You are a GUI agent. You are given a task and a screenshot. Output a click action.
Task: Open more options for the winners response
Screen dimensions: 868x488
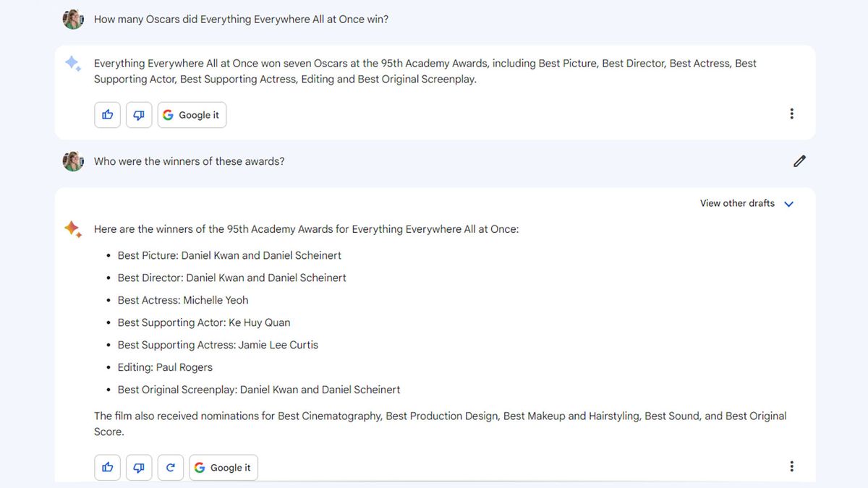tap(791, 466)
